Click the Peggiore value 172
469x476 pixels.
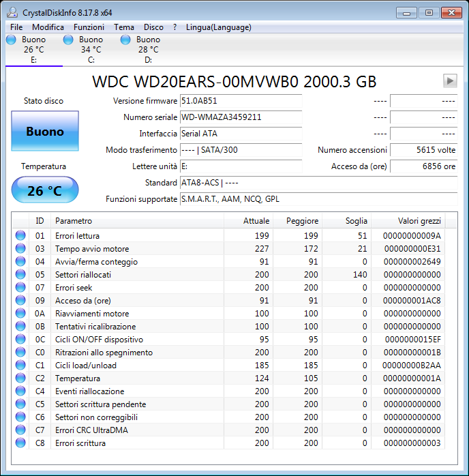click(311, 249)
